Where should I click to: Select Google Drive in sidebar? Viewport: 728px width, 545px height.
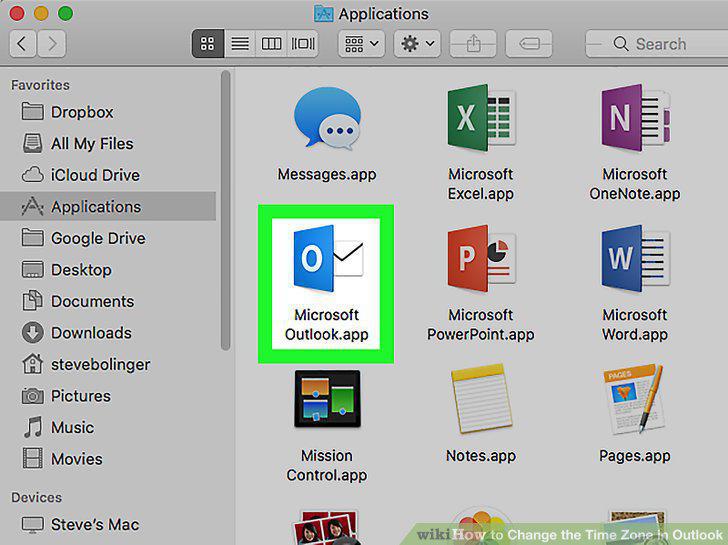(108, 238)
